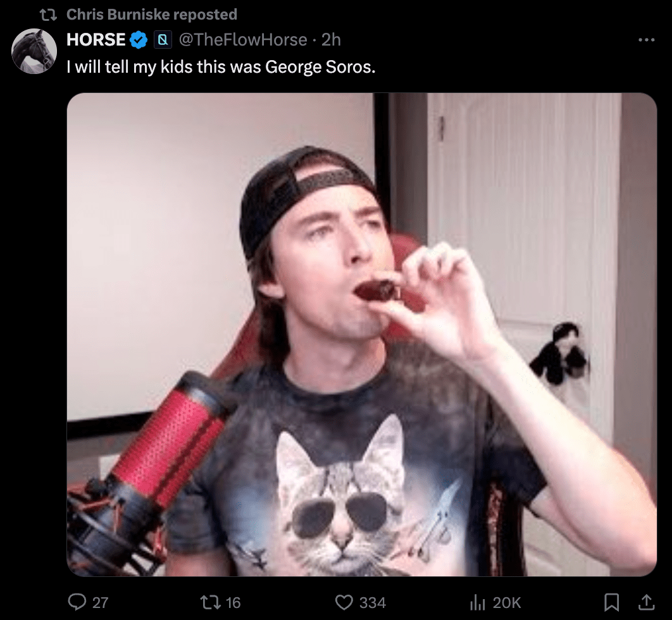The width and height of the screenshot is (672, 620).
Task: Click the 334 likes count
Action: [373, 603]
